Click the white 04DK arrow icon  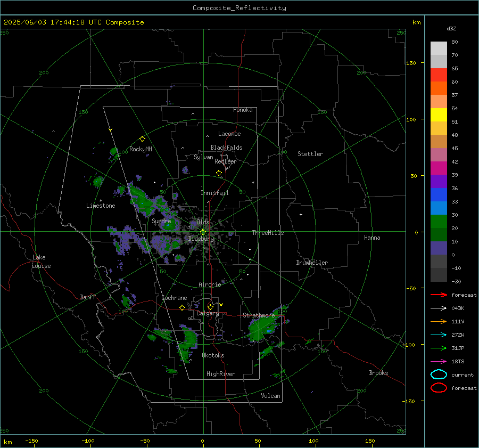439,308
